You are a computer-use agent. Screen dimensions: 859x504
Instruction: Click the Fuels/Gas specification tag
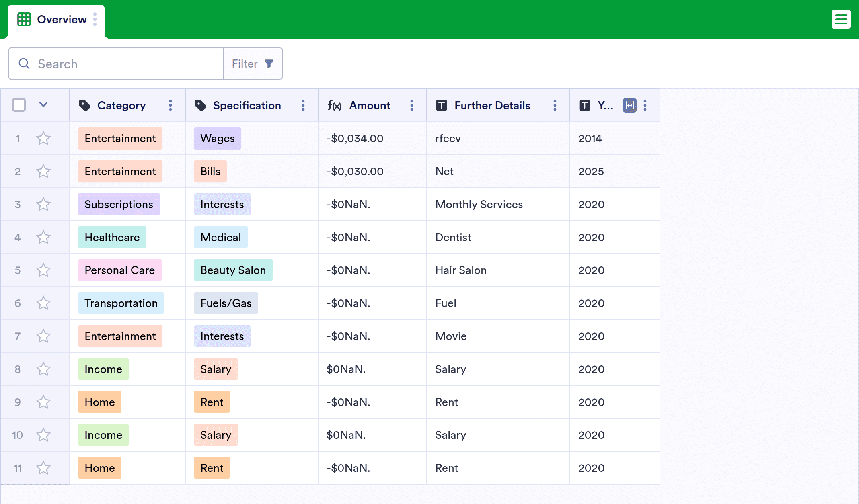pyautogui.click(x=226, y=303)
